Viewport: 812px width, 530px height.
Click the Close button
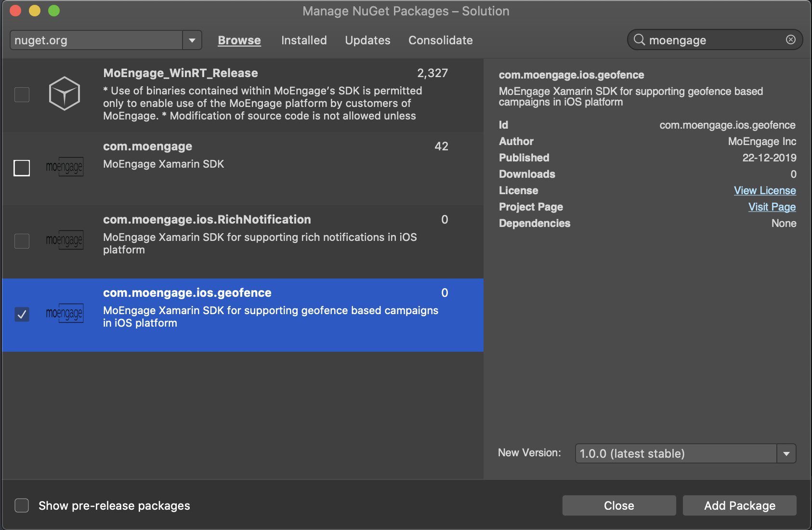(619, 505)
